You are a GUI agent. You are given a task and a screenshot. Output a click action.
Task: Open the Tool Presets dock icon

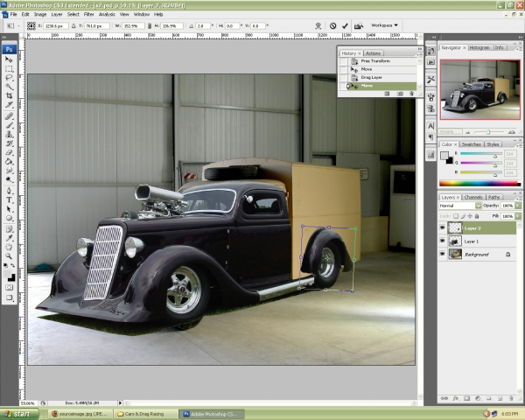point(430,80)
